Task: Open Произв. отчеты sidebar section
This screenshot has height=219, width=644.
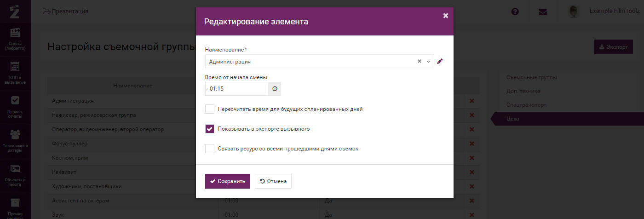Action: point(15,107)
